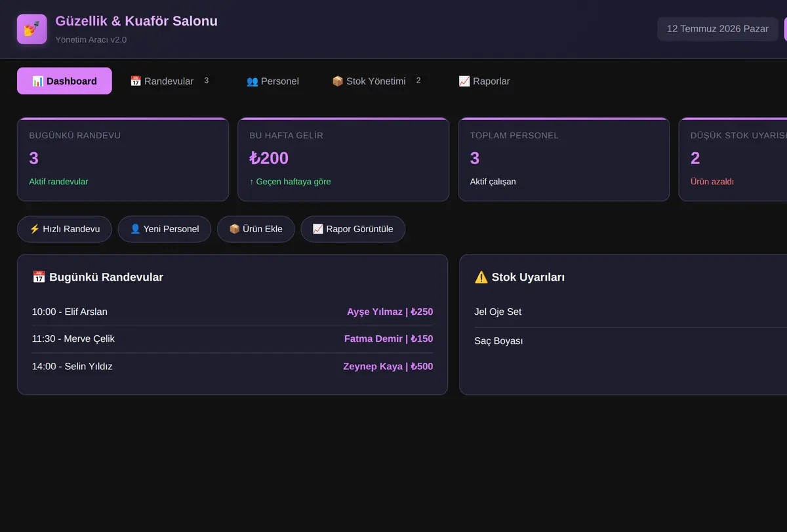Open the Dashboard tab
The height and width of the screenshot is (532, 787).
pos(64,81)
